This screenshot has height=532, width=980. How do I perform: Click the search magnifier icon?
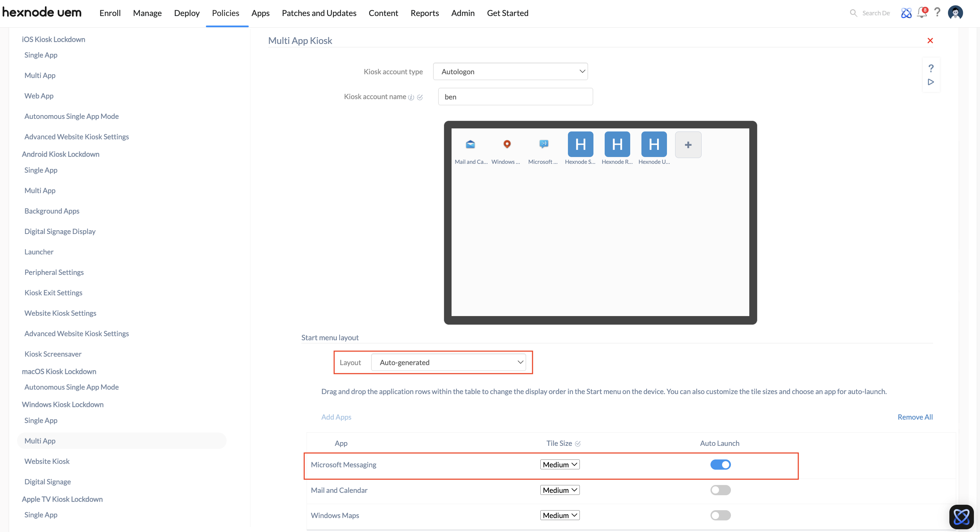point(853,13)
